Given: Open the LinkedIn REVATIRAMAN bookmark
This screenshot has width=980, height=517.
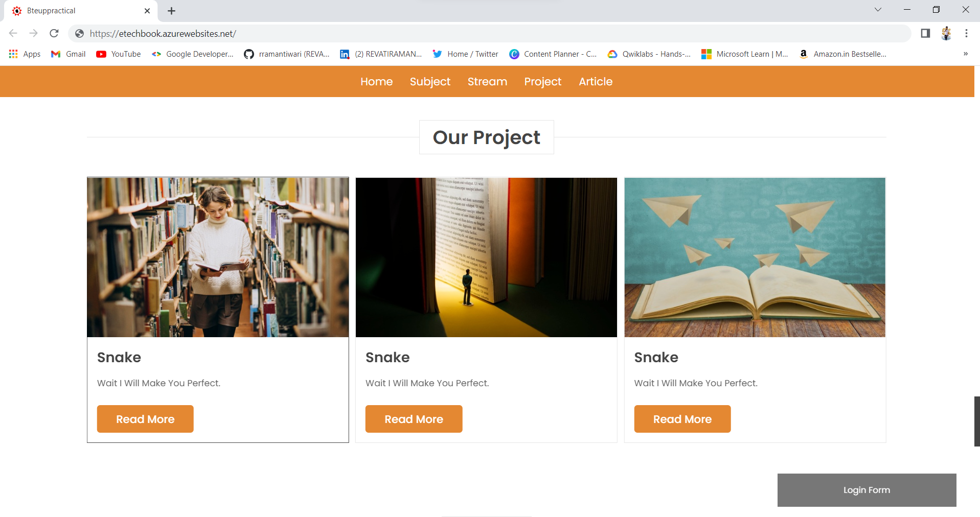Looking at the screenshot, I should pos(381,54).
